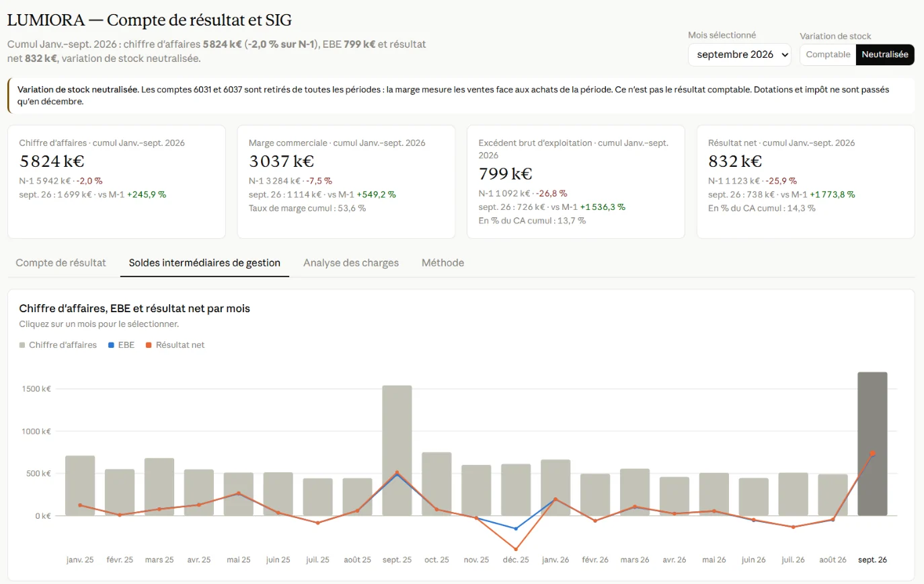
Task: Click the juil. 25 axis label
Action: pos(317,560)
